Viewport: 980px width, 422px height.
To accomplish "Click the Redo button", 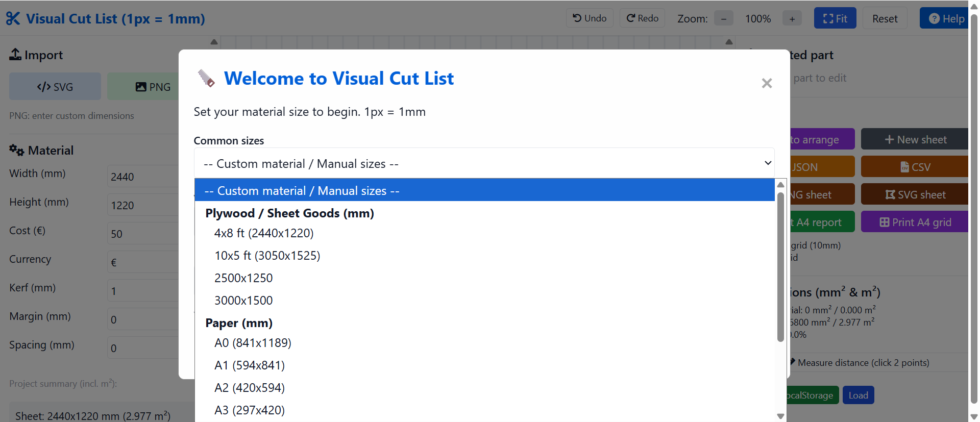I will 643,18.
